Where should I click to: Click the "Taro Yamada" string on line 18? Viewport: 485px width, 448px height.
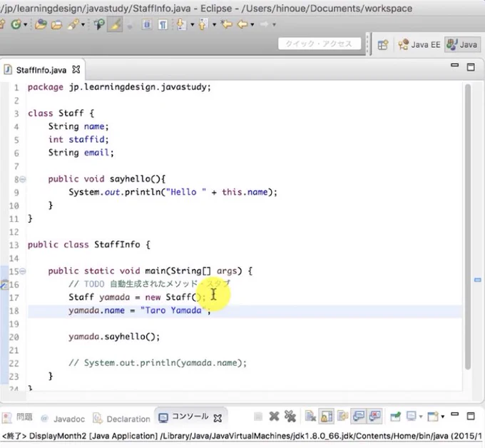173,310
